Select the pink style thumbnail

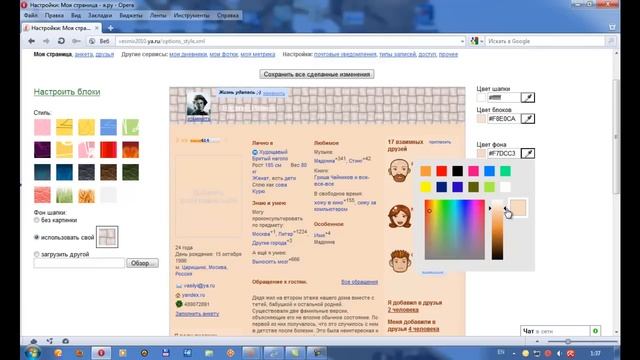42,127
